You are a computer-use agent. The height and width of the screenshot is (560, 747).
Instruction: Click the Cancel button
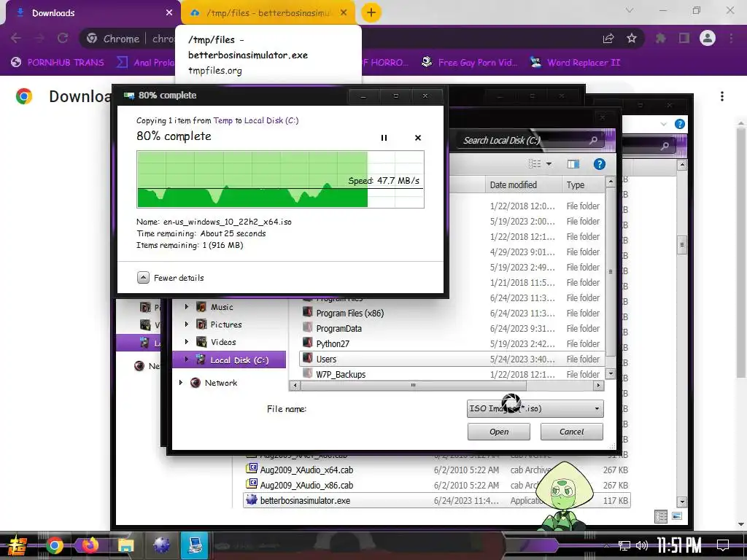pos(572,432)
